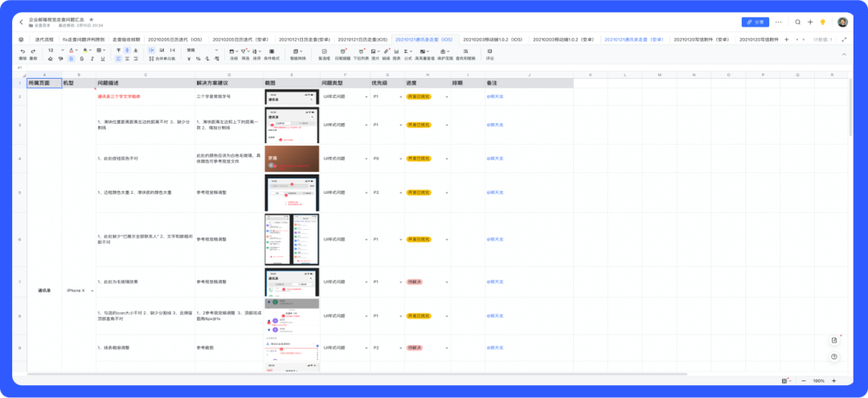Viewport: 868px width, 398px height.
Task: Click the blue 分享 share button
Action: (755, 23)
